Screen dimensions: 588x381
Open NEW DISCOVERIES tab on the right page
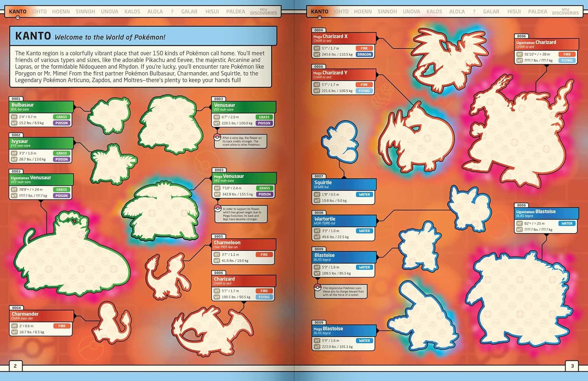pos(565,11)
